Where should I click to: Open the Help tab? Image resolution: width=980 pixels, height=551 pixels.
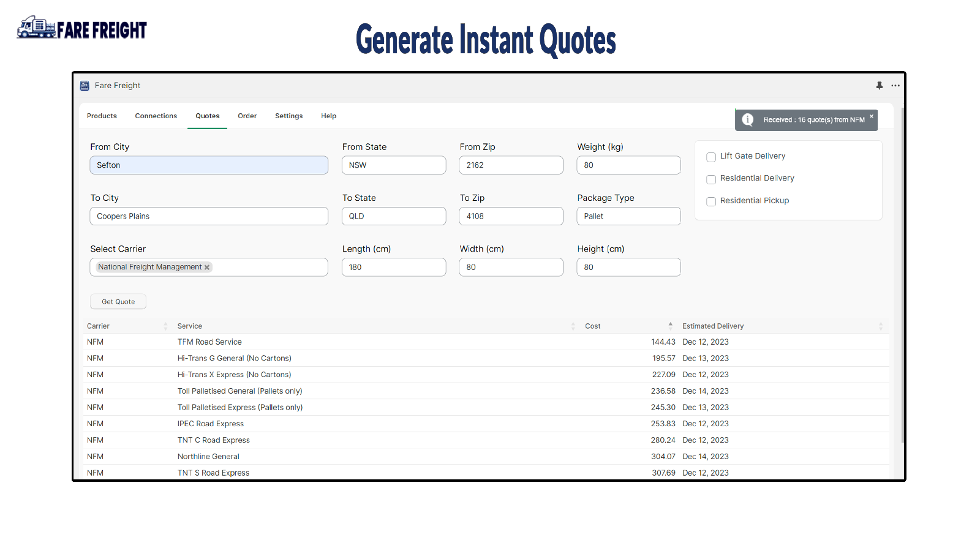pos(329,116)
